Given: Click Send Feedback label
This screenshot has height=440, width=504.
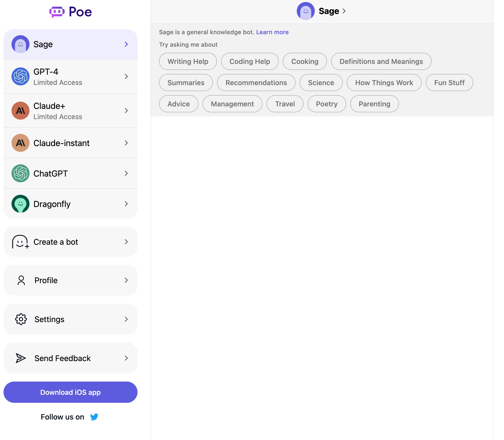Looking at the screenshot, I should pos(62,358).
